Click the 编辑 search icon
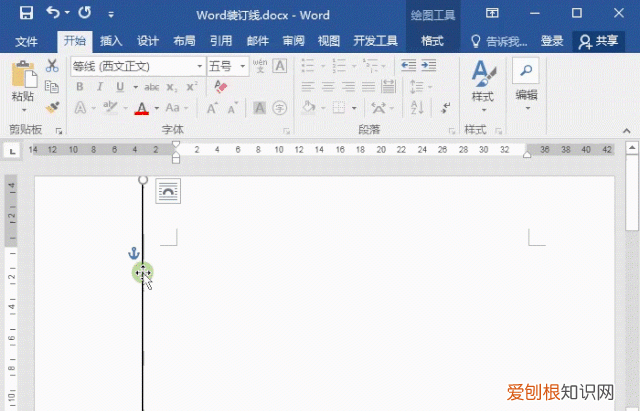Image resolution: width=640 pixels, height=411 pixels. click(526, 70)
